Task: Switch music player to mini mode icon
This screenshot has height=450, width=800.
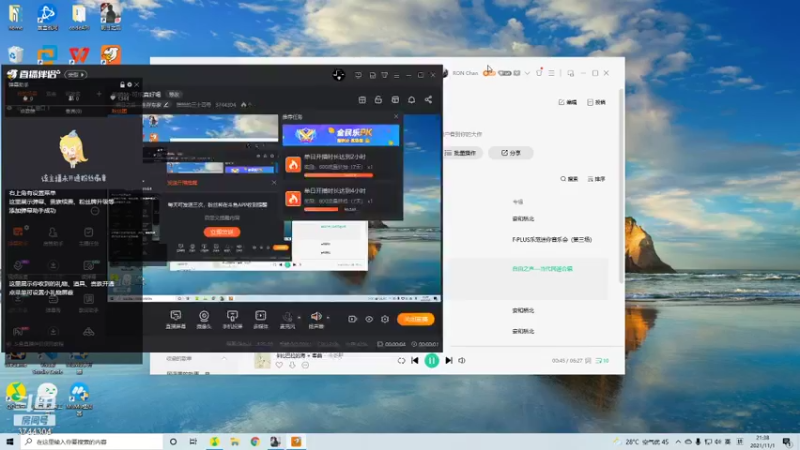Action: (x=570, y=73)
